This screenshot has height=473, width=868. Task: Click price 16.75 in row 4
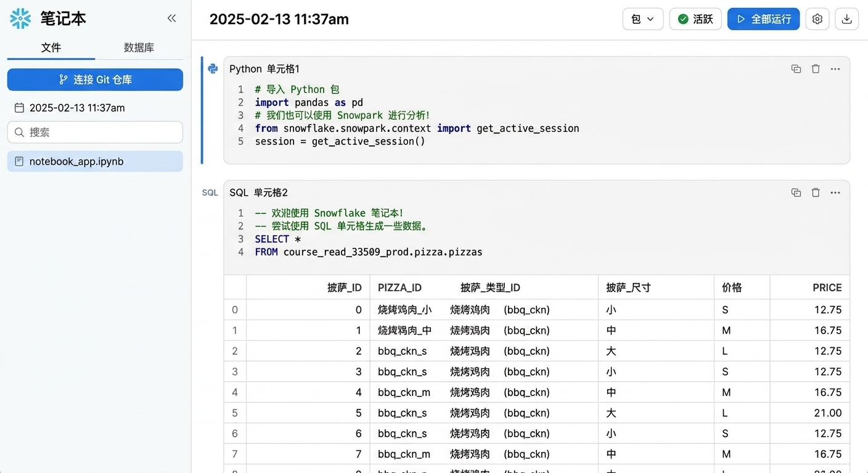click(828, 392)
